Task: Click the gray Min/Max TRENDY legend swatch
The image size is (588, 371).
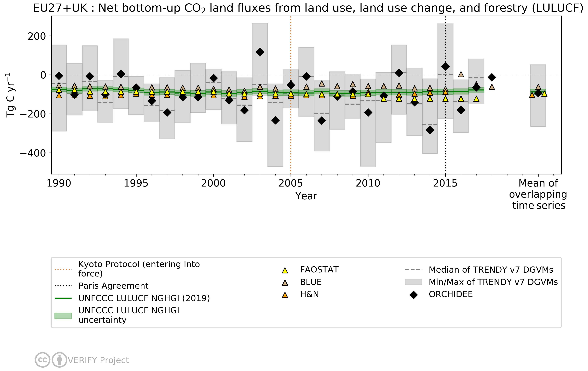Action: coord(413,282)
